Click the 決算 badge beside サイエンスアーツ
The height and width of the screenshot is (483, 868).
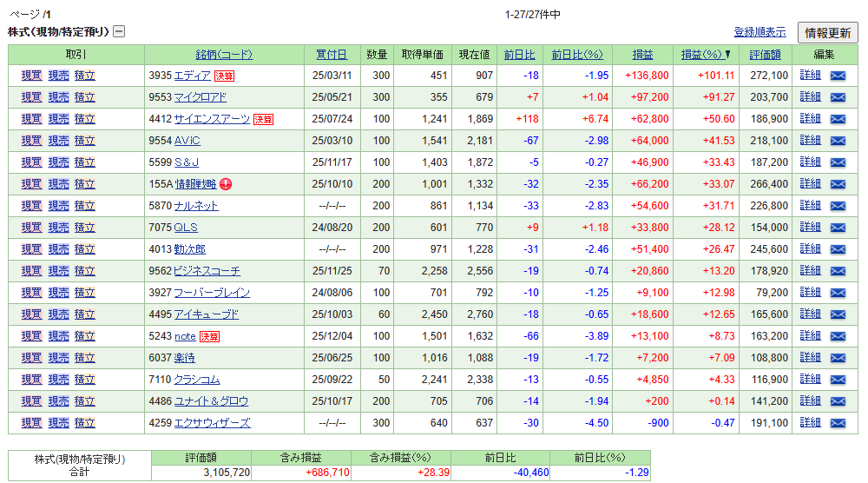pyautogui.click(x=263, y=120)
